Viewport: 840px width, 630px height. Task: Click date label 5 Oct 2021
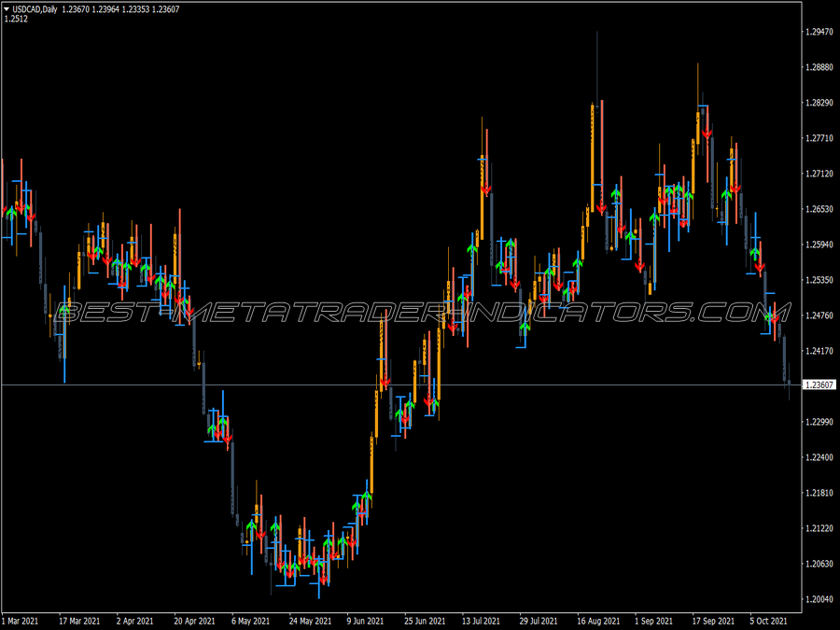coord(769,622)
